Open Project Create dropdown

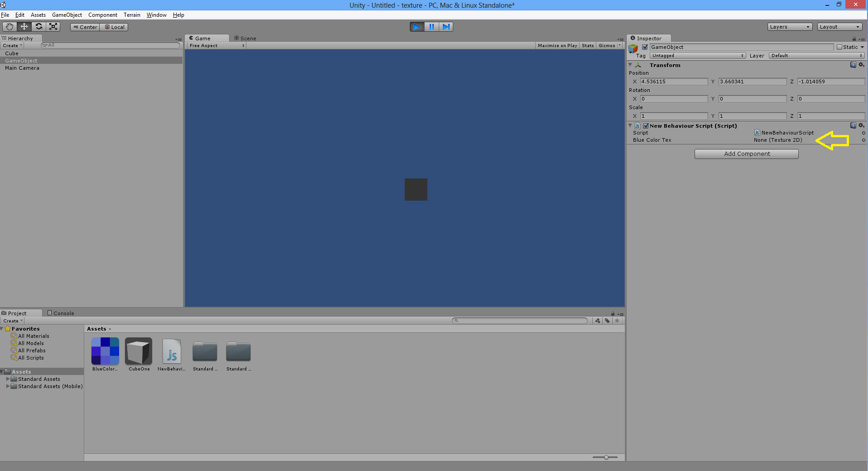point(13,321)
